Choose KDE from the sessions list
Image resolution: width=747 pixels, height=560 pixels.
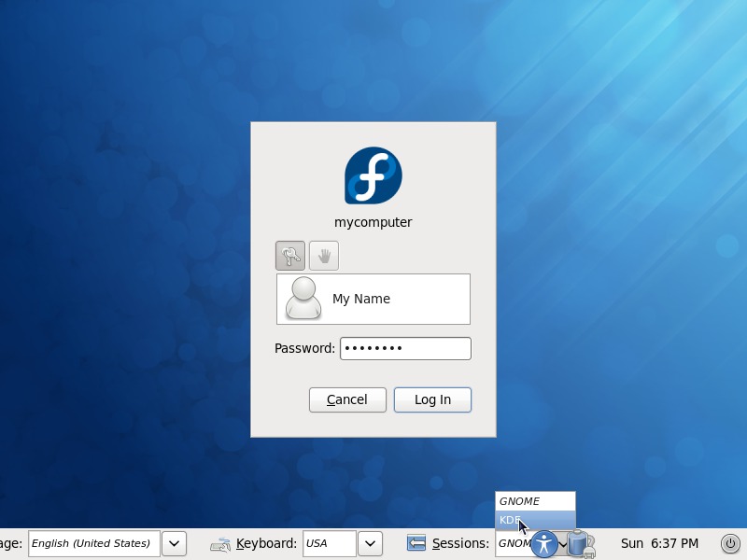click(535, 520)
